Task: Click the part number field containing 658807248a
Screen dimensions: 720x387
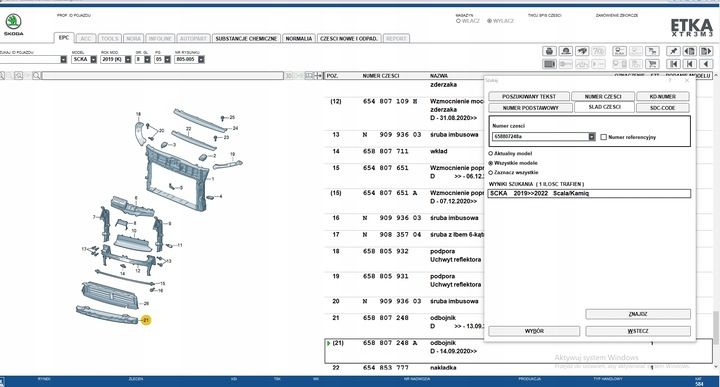Action: click(x=540, y=136)
